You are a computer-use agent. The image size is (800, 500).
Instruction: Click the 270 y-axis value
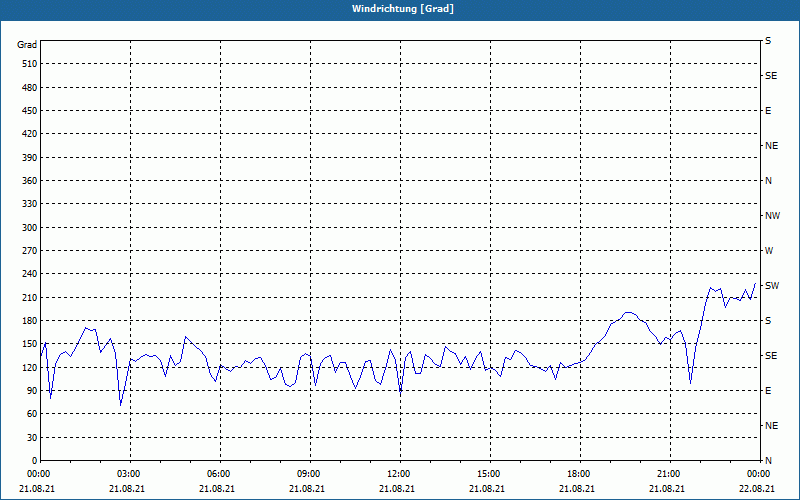(x=30, y=251)
